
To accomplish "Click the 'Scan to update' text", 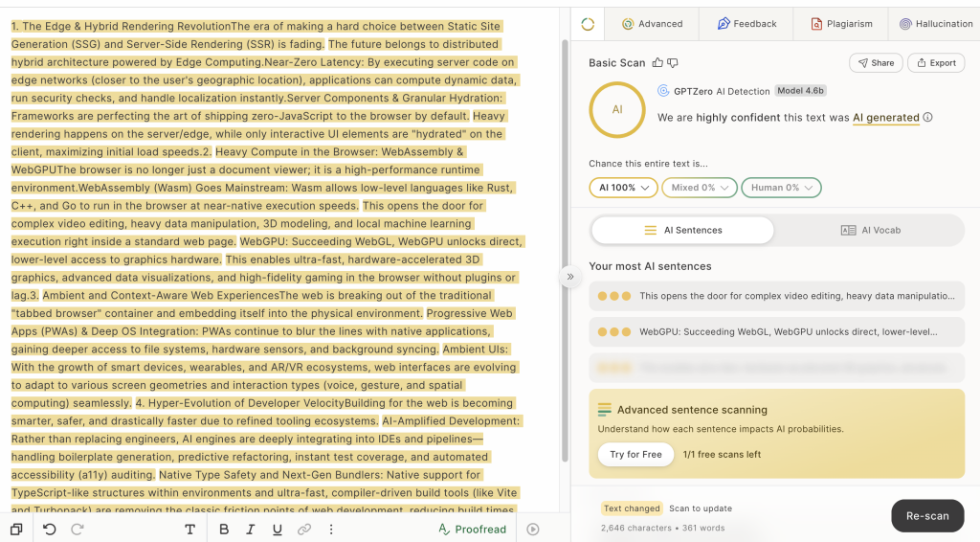I will (x=700, y=508).
